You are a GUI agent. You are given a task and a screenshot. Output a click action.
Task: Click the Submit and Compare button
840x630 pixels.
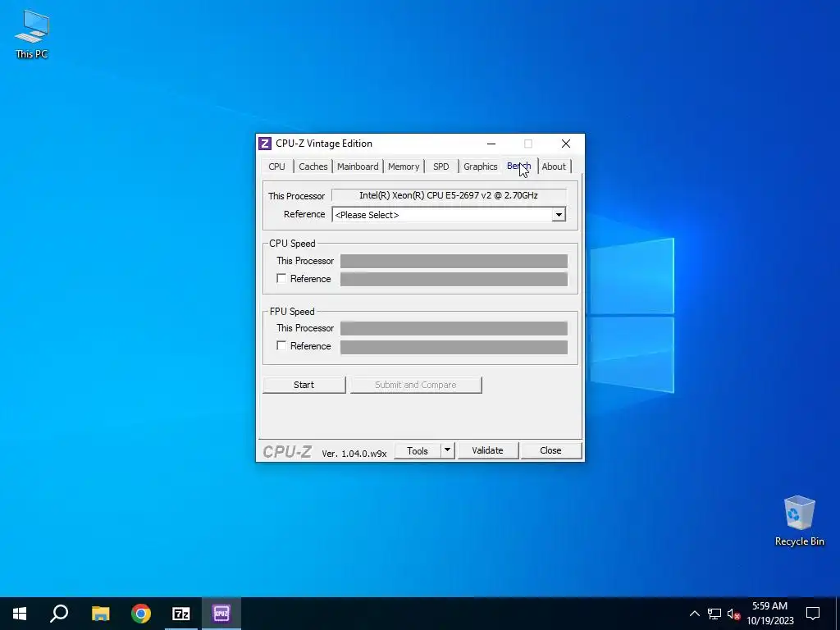[x=416, y=385]
